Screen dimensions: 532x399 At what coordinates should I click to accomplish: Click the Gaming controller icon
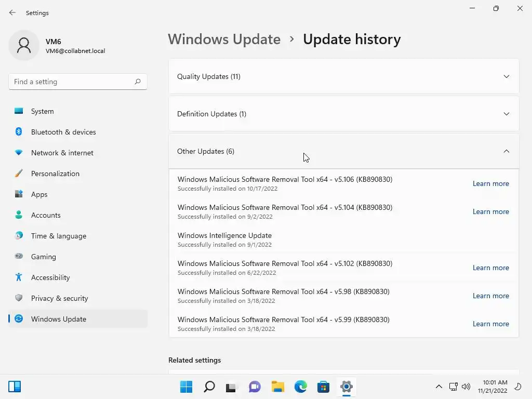(19, 256)
